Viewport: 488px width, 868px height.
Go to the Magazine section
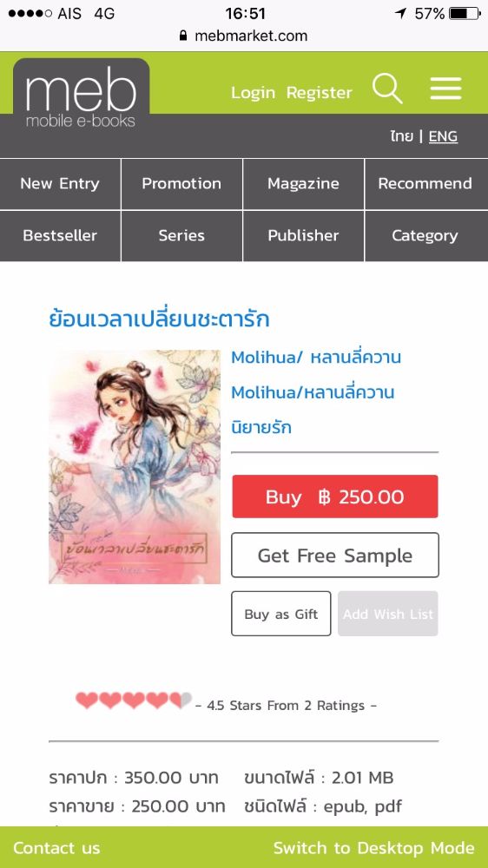[304, 184]
